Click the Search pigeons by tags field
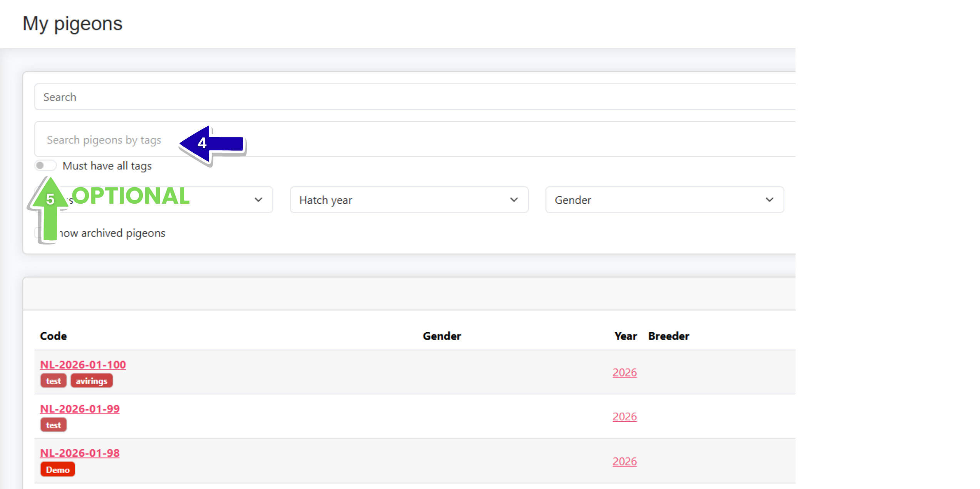 104,140
